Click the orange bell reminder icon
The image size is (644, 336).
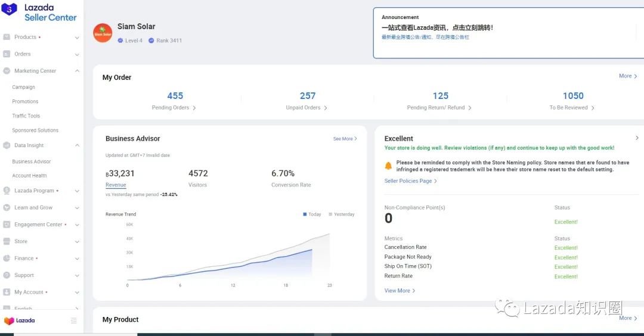388,166
